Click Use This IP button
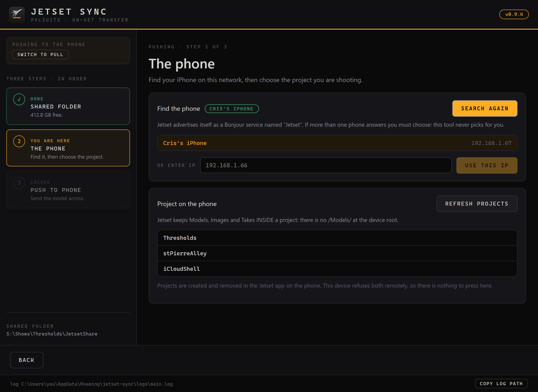The width and height of the screenshot is (538, 392). [x=487, y=165]
